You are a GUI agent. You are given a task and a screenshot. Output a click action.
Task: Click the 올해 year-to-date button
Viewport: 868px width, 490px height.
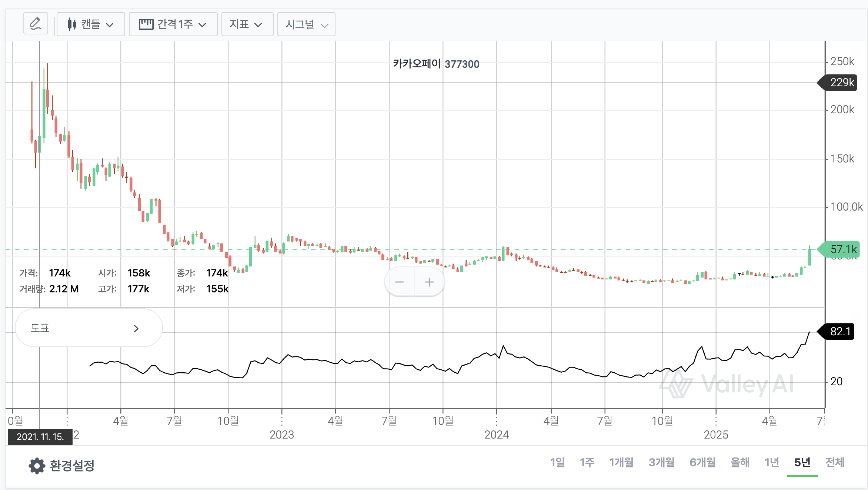click(740, 462)
